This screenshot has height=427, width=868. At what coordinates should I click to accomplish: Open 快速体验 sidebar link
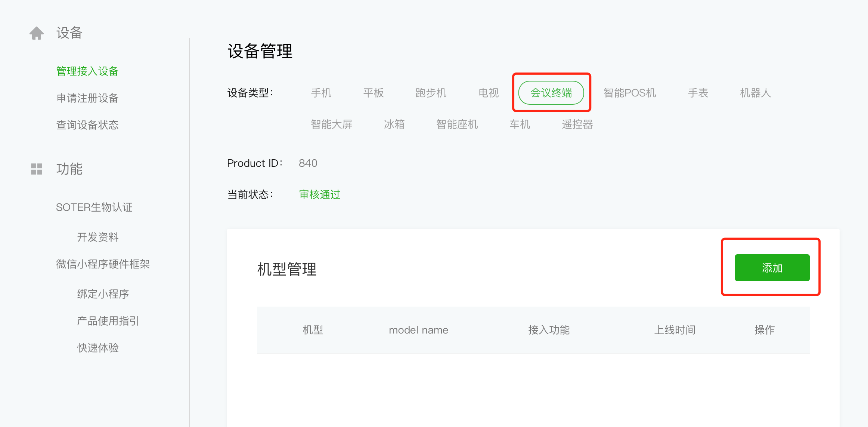[x=97, y=348]
